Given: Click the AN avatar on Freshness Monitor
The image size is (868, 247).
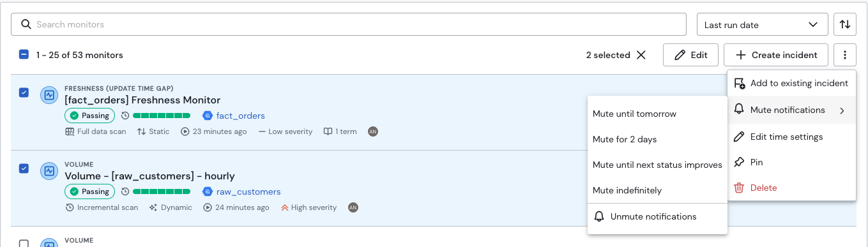Looking at the screenshot, I should click(x=373, y=131).
